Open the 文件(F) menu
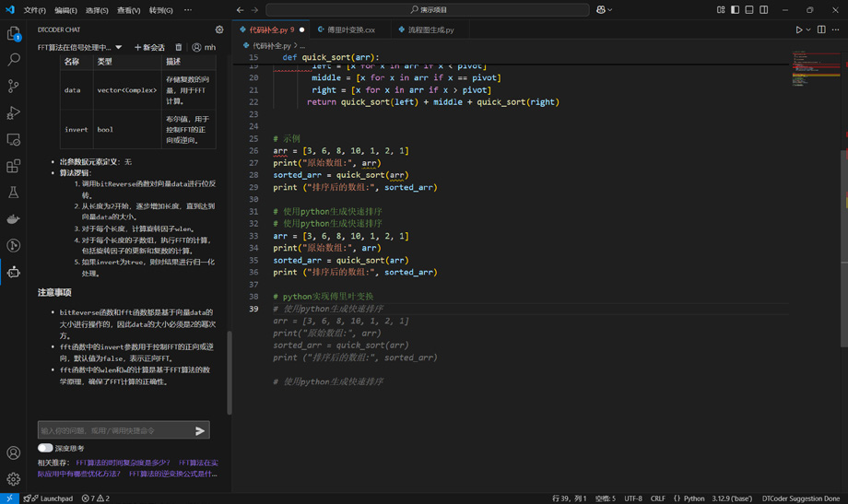Viewport: 848px width, 504px height. click(x=34, y=10)
